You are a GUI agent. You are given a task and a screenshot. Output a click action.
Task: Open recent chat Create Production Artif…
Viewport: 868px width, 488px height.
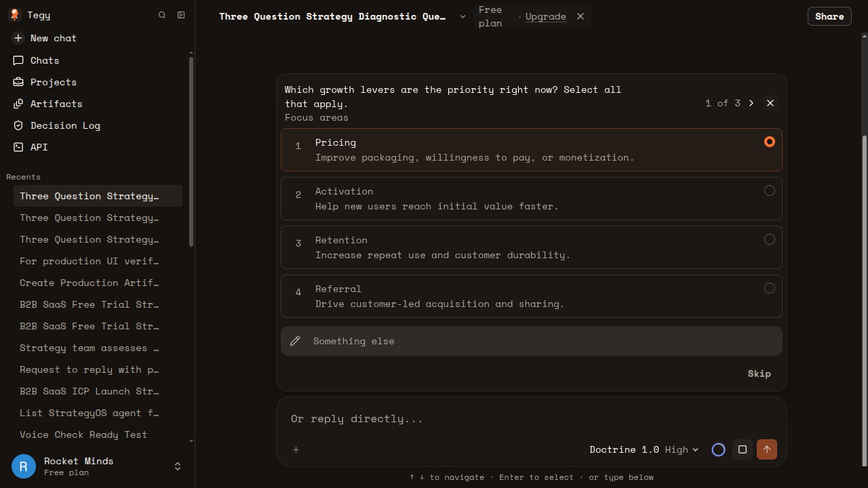pyautogui.click(x=98, y=283)
